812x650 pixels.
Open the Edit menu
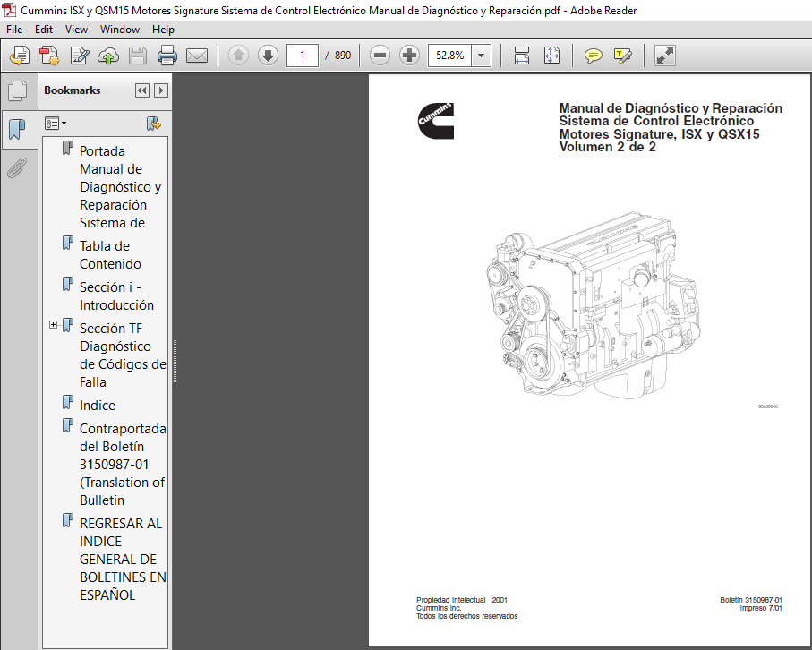point(44,30)
